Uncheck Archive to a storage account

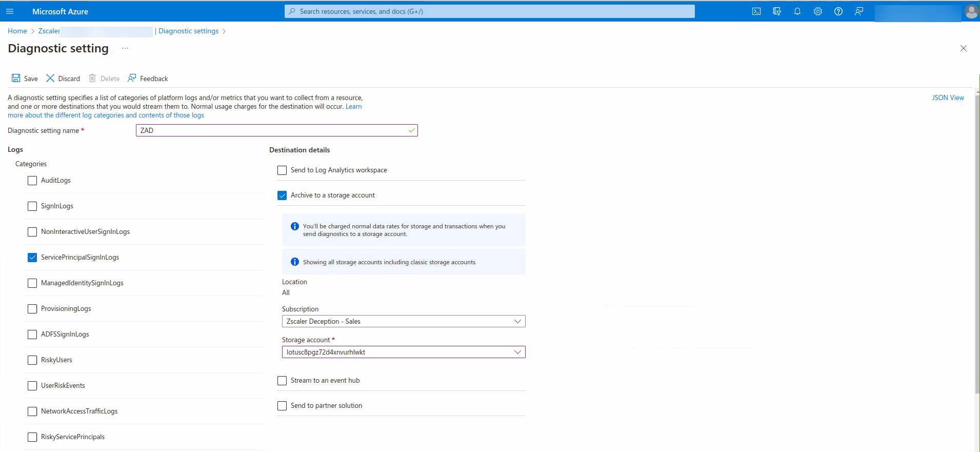(282, 195)
